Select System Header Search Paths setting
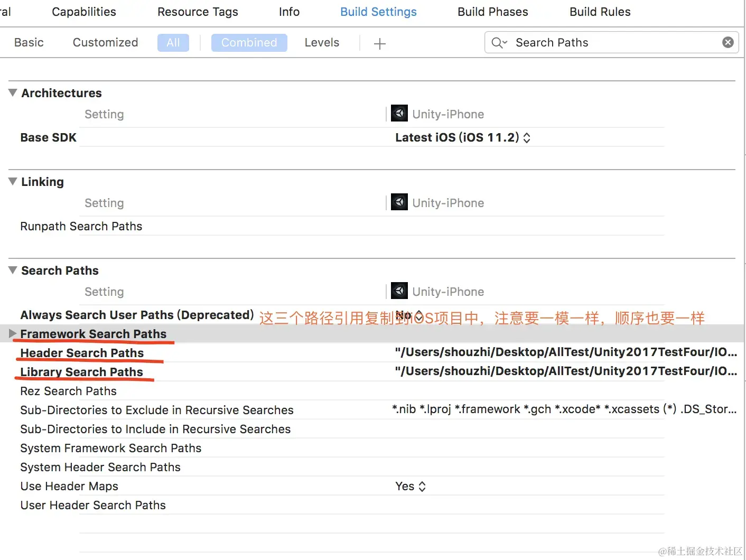This screenshot has height=560, width=746. tap(100, 467)
